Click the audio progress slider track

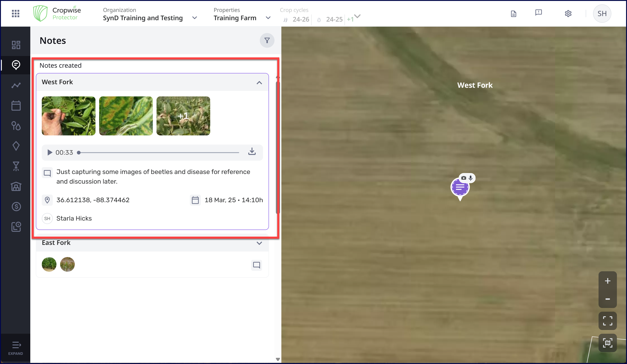pos(159,153)
